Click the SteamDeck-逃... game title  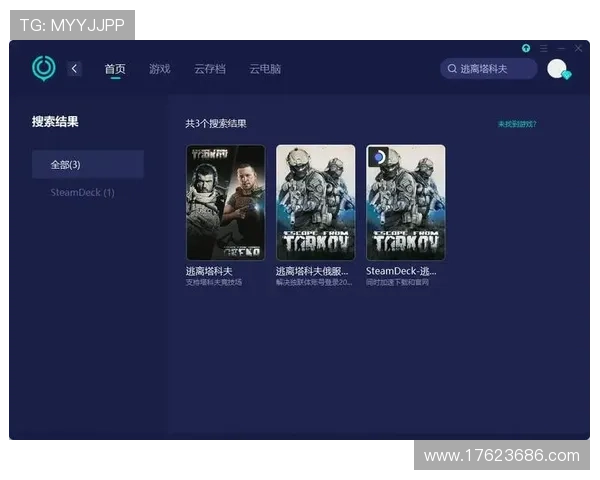401,271
